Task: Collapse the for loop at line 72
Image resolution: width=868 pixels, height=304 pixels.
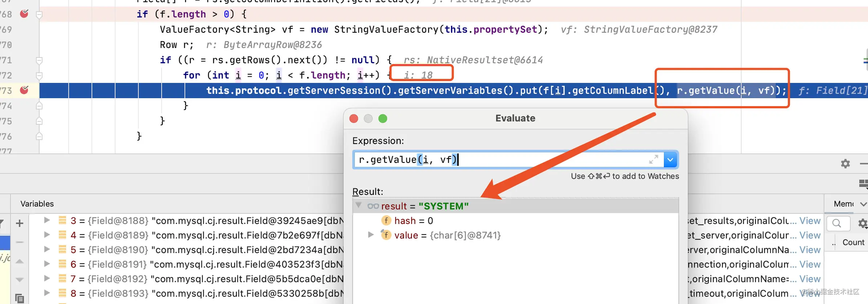Action: click(x=39, y=76)
